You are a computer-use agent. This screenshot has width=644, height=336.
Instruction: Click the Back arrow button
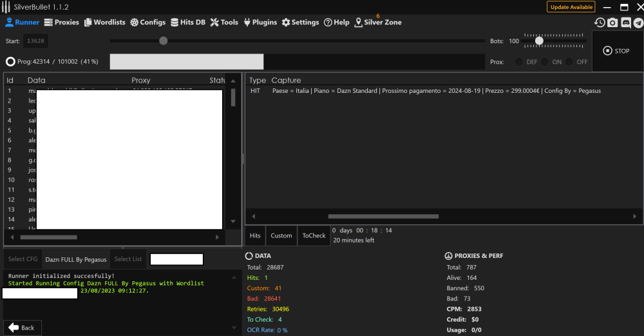(x=22, y=328)
